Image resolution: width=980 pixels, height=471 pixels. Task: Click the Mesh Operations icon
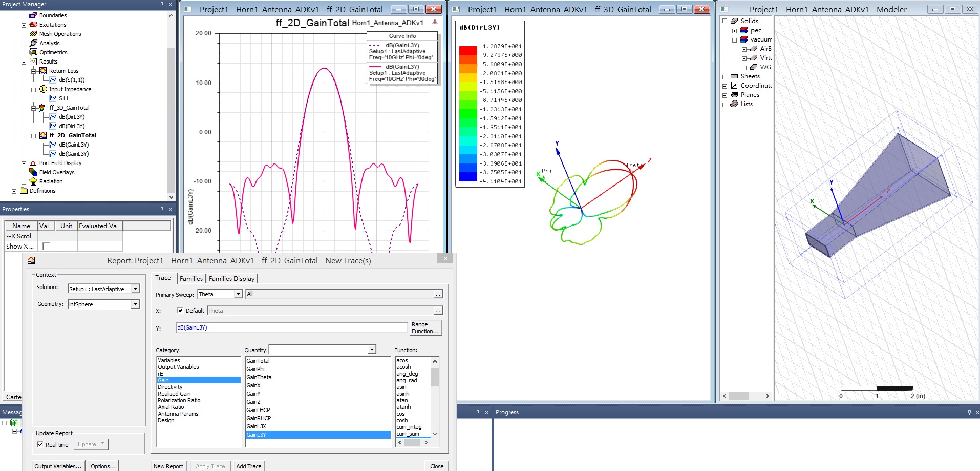click(33, 34)
